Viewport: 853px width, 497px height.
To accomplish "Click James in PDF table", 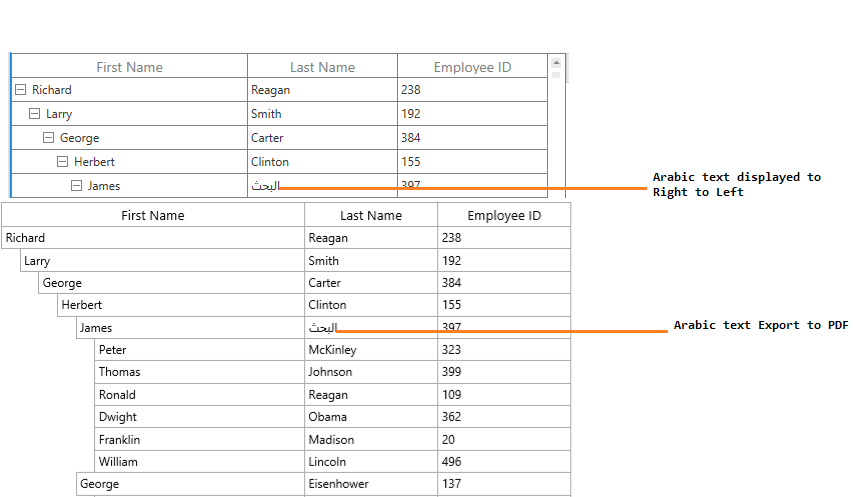I will [190, 328].
